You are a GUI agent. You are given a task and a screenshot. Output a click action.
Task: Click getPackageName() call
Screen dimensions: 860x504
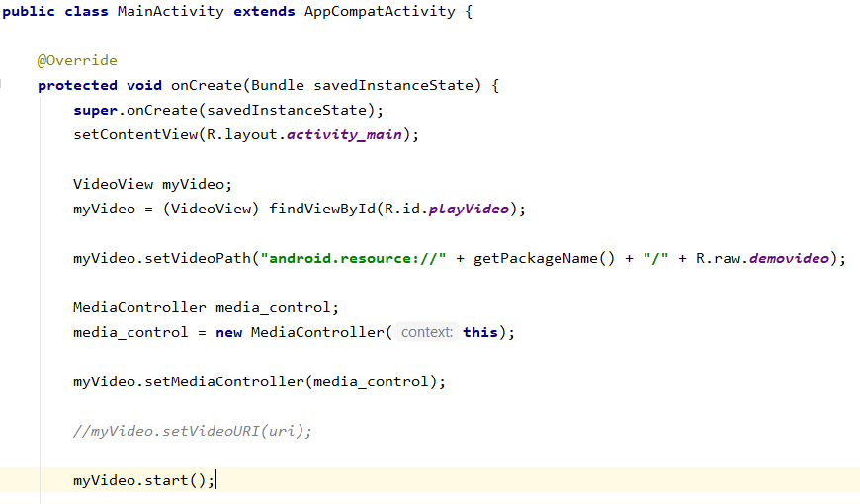(544, 258)
